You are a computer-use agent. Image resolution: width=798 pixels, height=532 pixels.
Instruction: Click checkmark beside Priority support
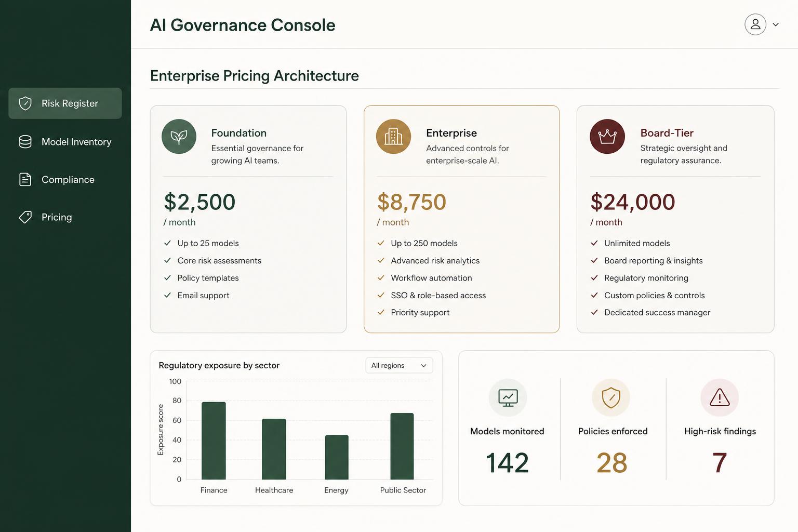point(381,312)
